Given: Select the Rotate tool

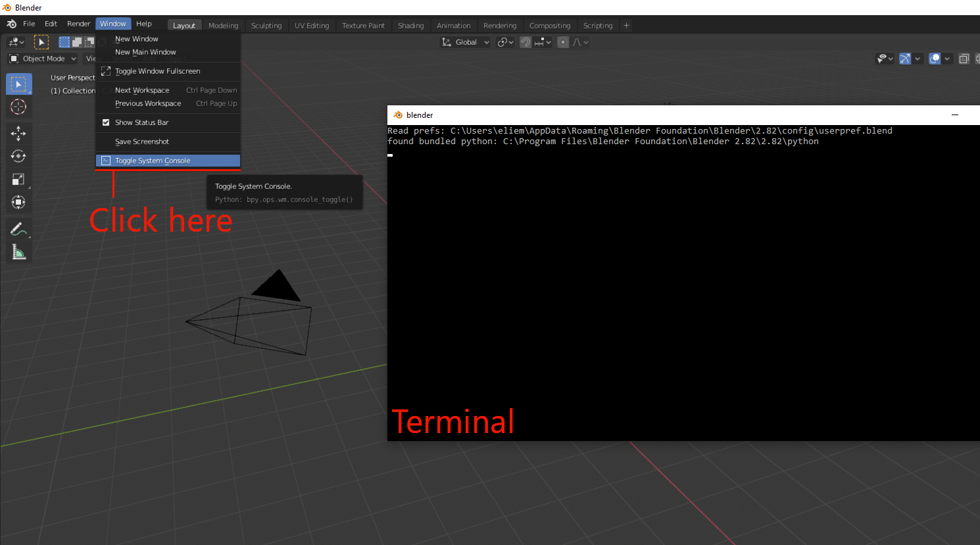Looking at the screenshot, I should 18,156.
